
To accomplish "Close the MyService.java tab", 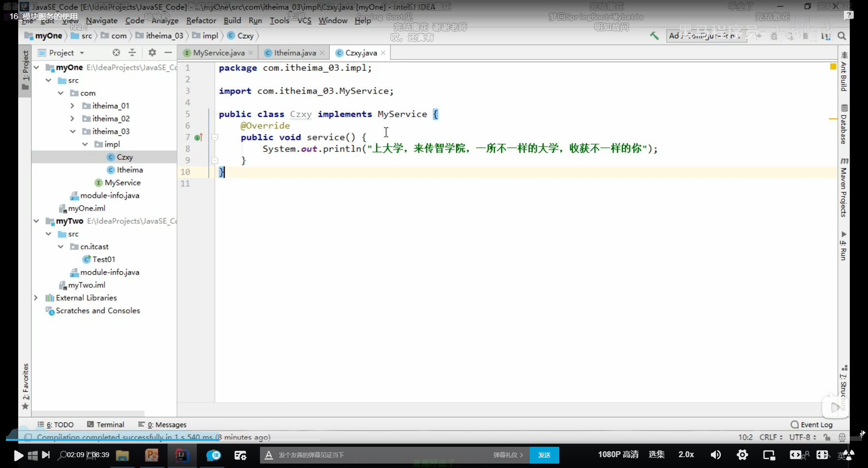I will coord(251,53).
